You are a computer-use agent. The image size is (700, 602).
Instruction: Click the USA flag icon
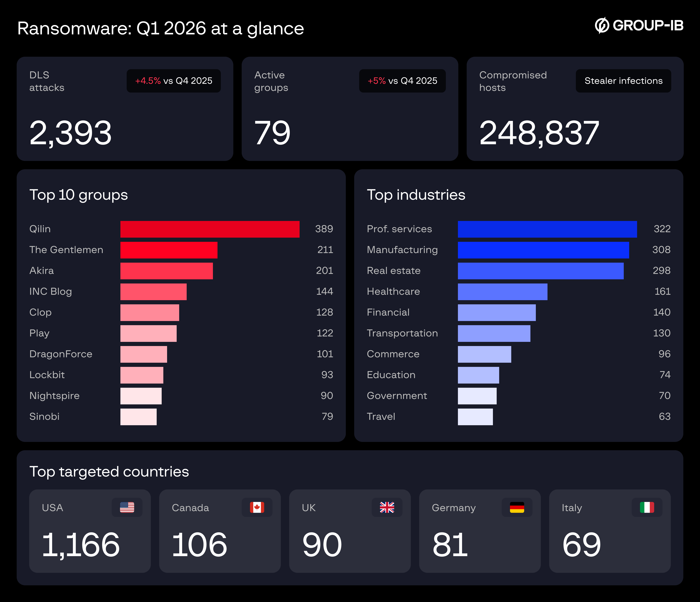[x=127, y=507]
